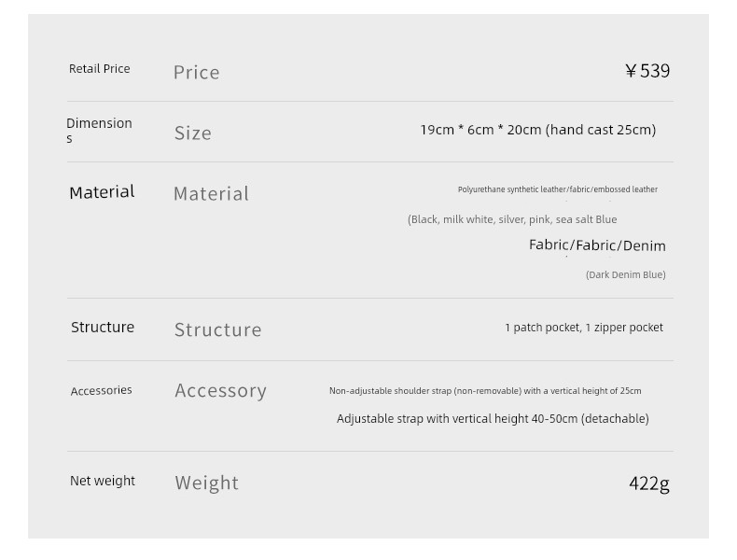Click the polyurethane synthetic leather description

coord(557,189)
